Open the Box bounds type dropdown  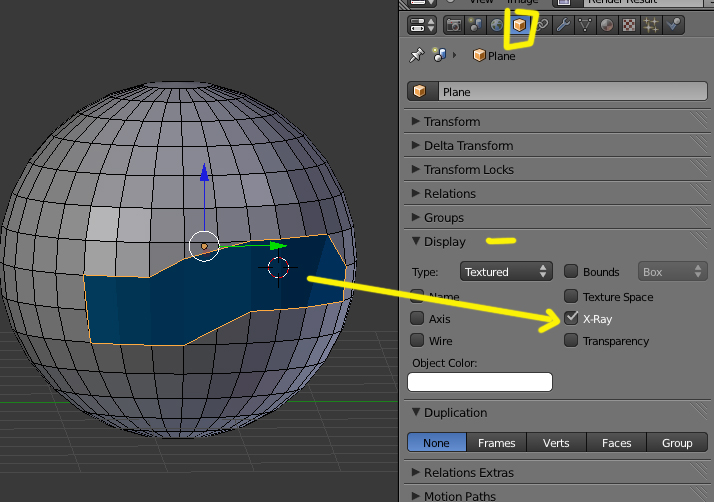673,271
